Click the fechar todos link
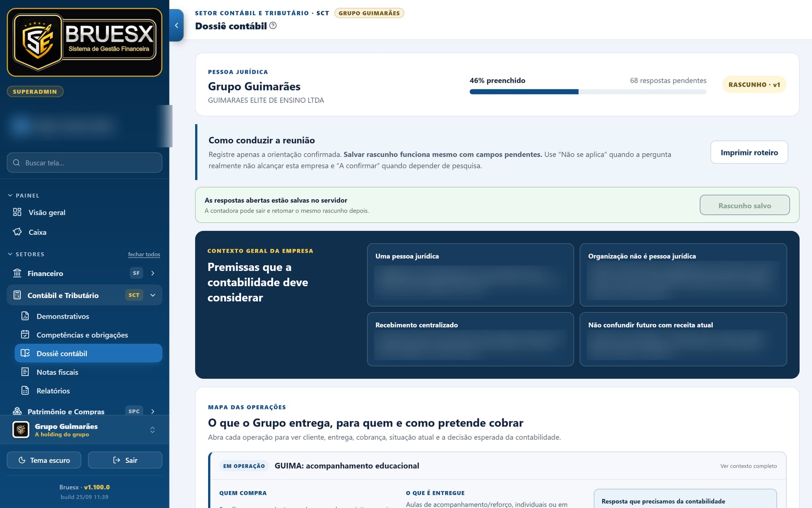The height and width of the screenshot is (508, 812). pos(144,254)
